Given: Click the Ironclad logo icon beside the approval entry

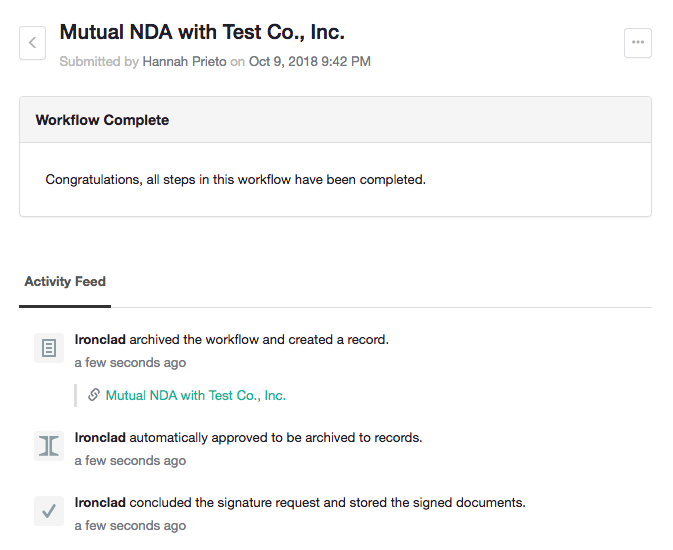Looking at the screenshot, I should click(49, 446).
